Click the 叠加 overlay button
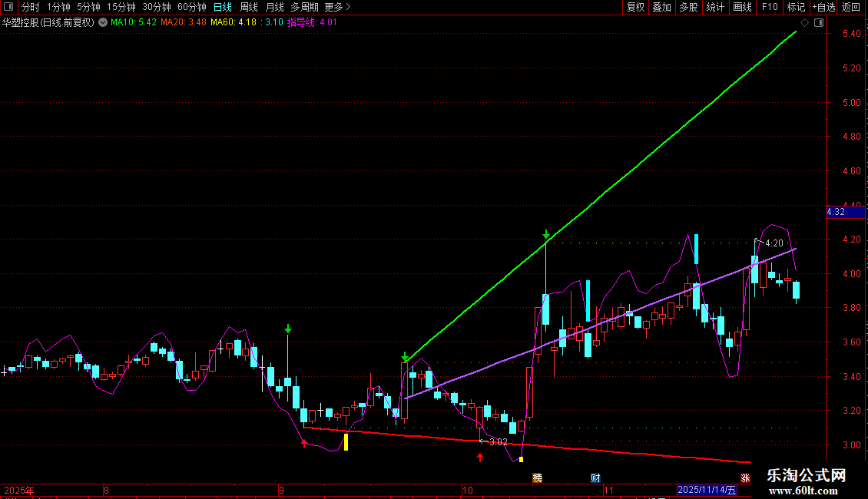Viewport: 868px width, 499px height. (x=662, y=7)
